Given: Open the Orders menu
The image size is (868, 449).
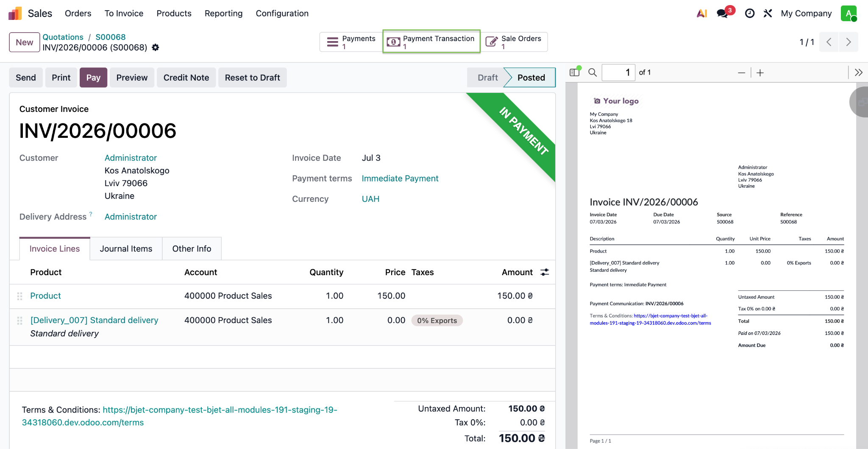Looking at the screenshot, I should (78, 14).
